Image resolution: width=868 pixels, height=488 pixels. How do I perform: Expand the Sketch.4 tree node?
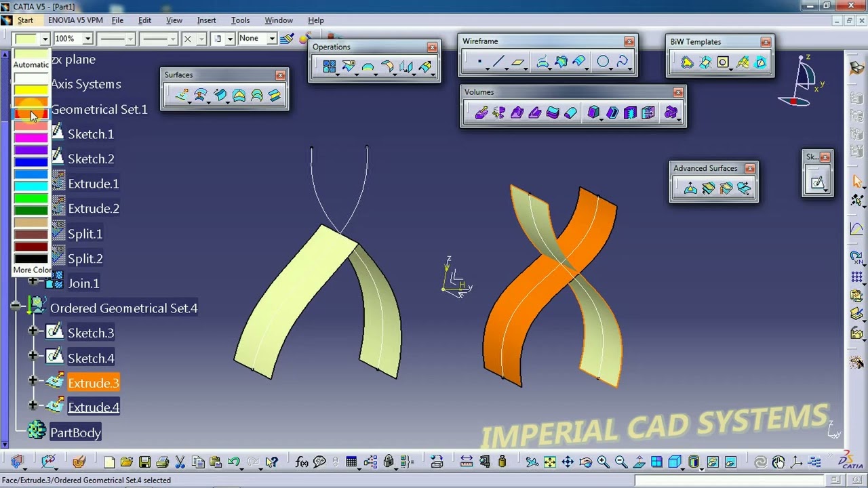click(x=33, y=356)
